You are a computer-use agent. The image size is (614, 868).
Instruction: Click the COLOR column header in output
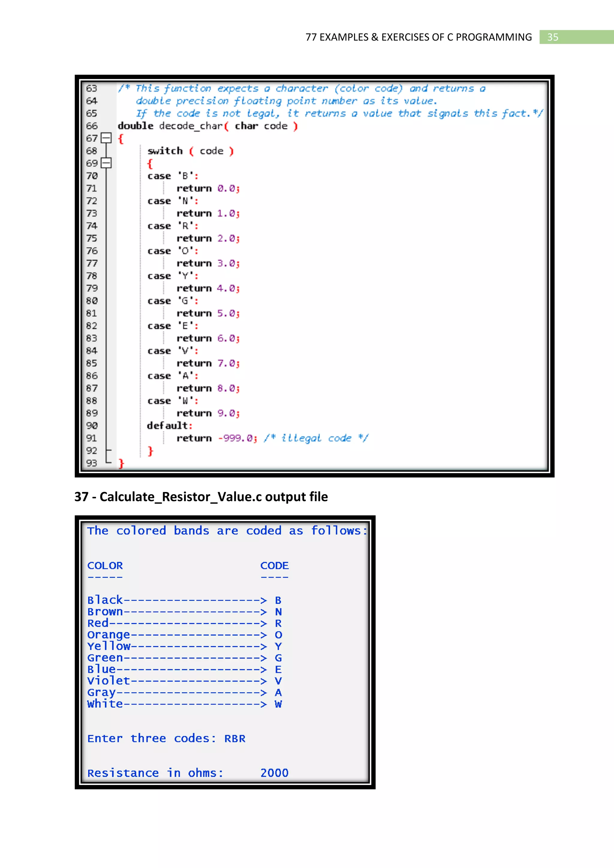point(105,565)
